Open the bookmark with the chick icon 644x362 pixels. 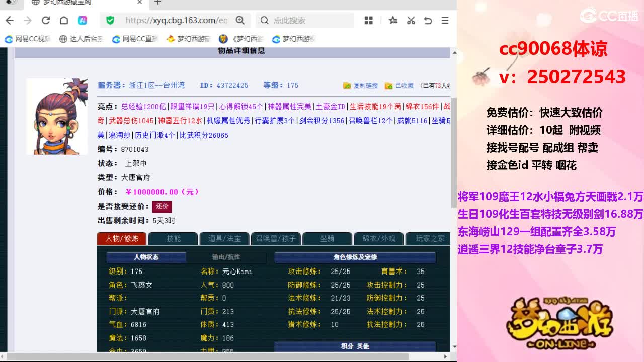(x=188, y=39)
